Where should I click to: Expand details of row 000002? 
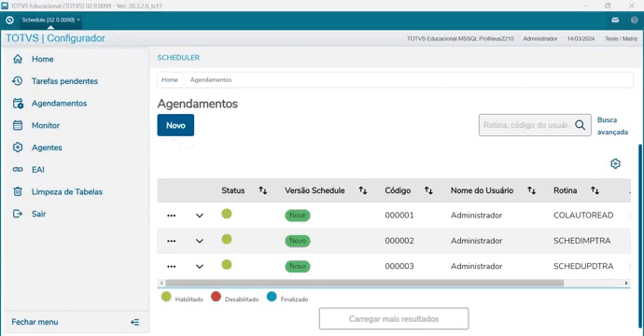click(199, 241)
